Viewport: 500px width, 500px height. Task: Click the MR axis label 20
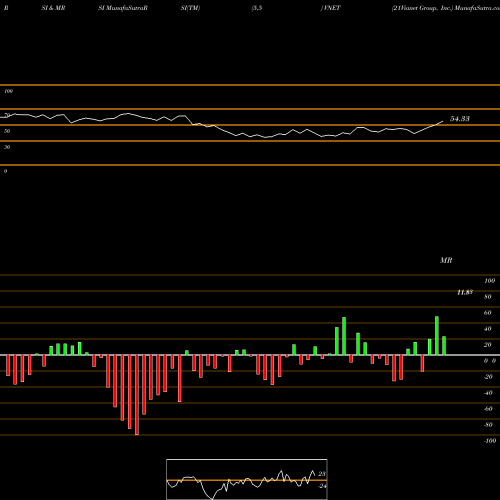(x=488, y=345)
